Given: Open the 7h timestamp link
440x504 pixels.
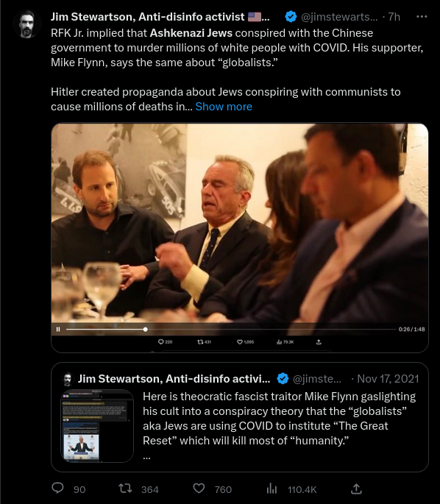Looking at the screenshot, I should click(394, 17).
